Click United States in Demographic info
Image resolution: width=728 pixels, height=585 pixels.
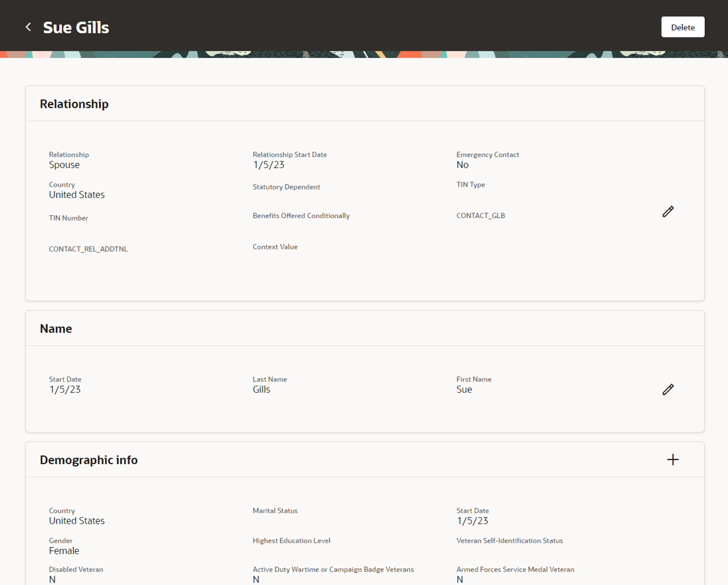coord(76,521)
